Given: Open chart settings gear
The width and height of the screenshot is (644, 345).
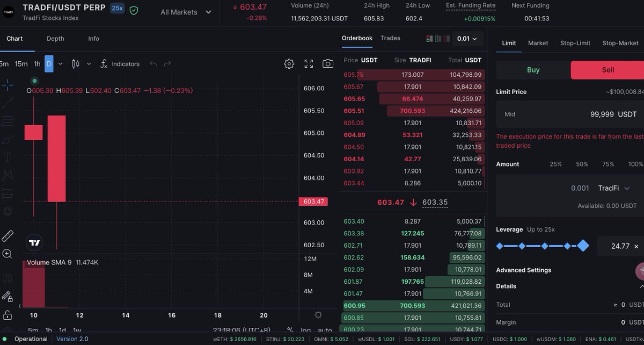Looking at the screenshot, I should point(289,63).
